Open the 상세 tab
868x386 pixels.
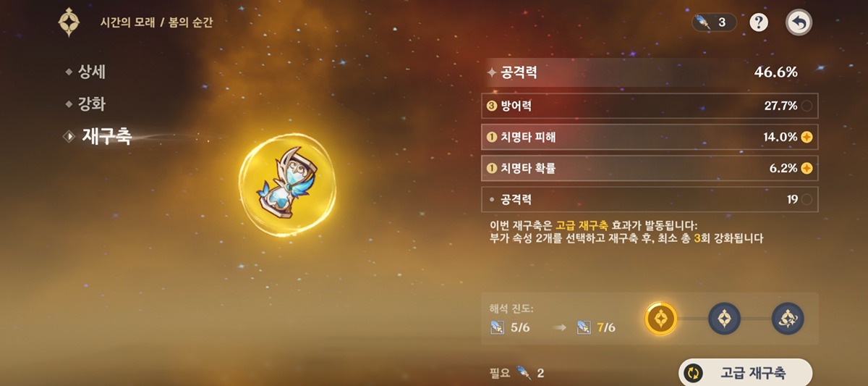coord(90,72)
